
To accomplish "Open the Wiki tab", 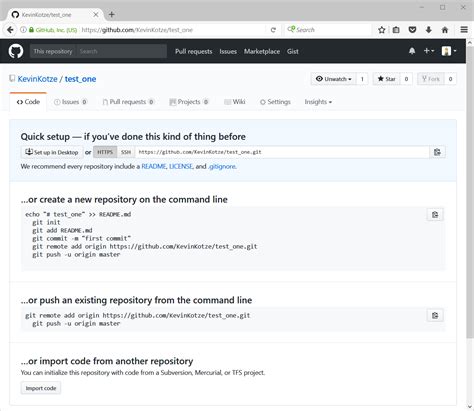I will coord(235,102).
